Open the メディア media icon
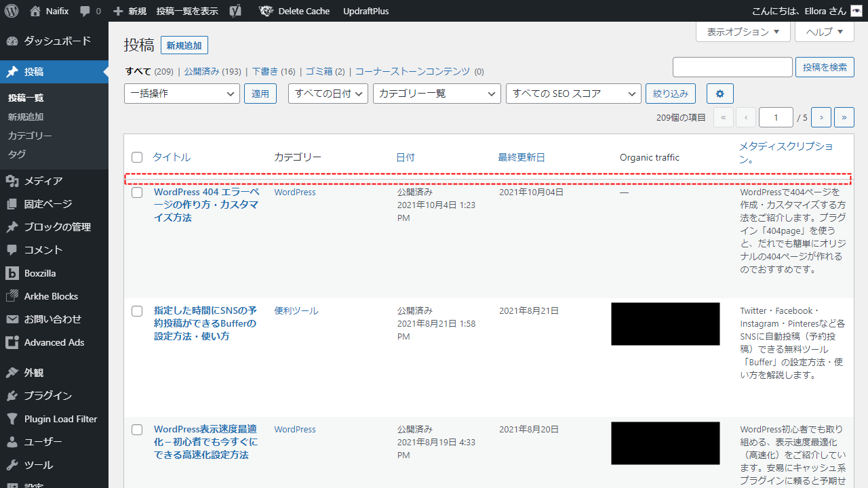The width and height of the screenshot is (868, 488). pyautogui.click(x=12, y=181)
